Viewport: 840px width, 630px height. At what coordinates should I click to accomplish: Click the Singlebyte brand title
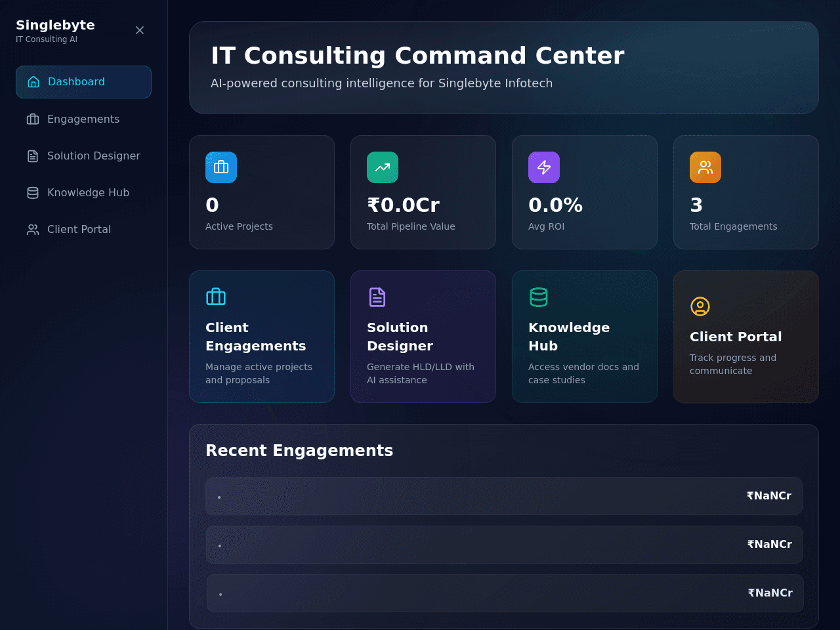tap(55, 25)
